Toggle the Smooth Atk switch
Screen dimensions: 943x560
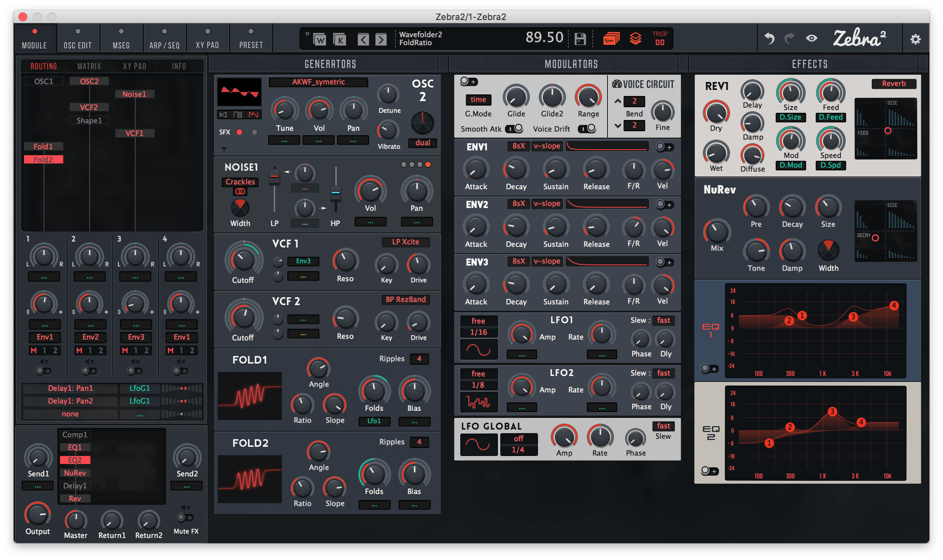pos(514,129)
